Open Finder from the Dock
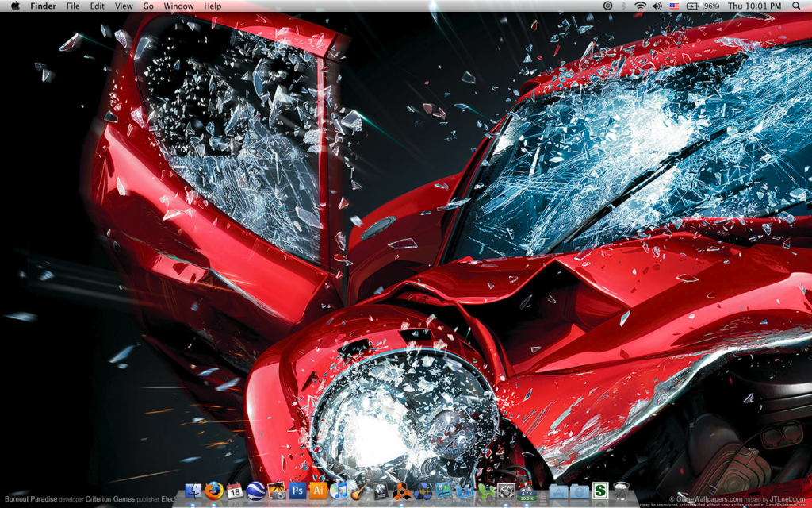812x508 pixels. (x=193, y=491)
